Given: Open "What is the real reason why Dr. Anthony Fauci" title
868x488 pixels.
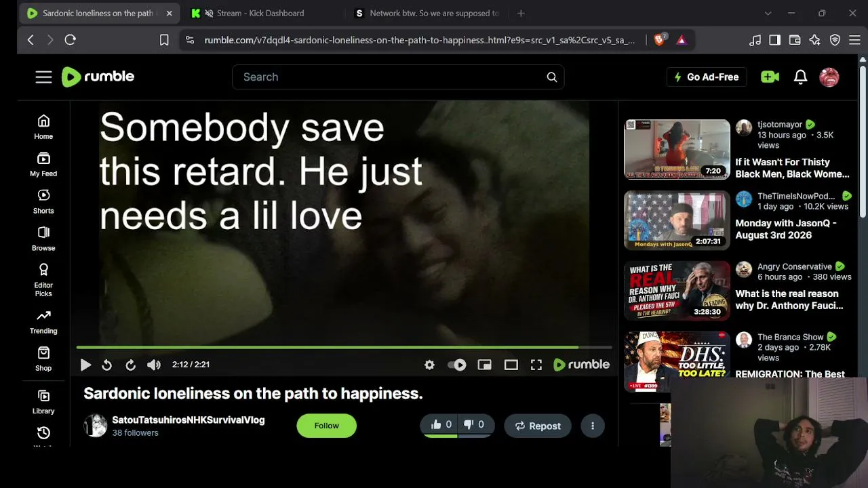Looking at the screenshot, I should pos(789,300).
